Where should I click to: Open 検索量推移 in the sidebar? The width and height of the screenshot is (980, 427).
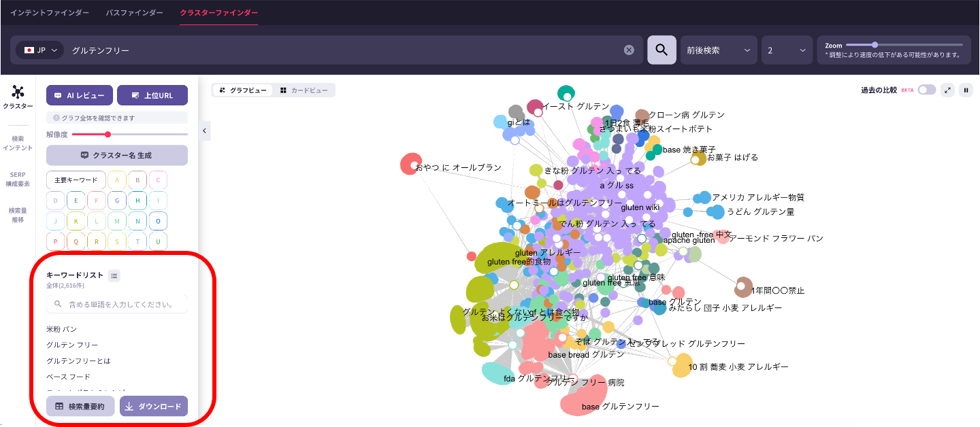18,215
